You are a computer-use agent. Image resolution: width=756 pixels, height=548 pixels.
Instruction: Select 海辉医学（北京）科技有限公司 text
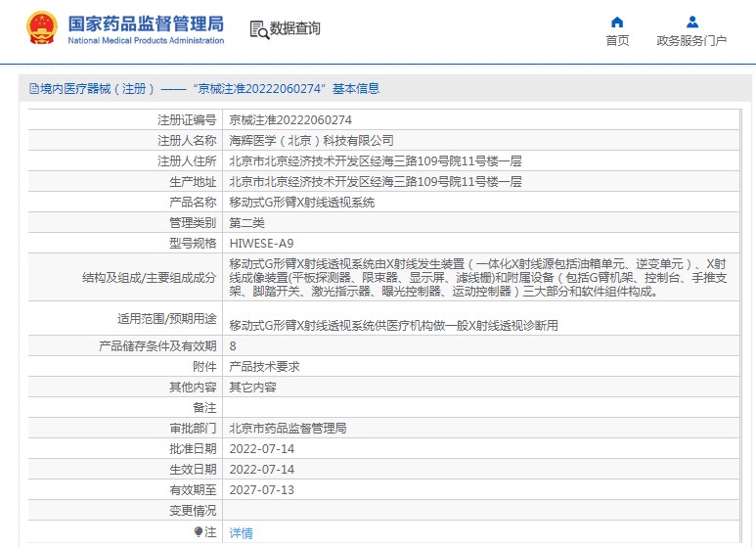point(311,140)
